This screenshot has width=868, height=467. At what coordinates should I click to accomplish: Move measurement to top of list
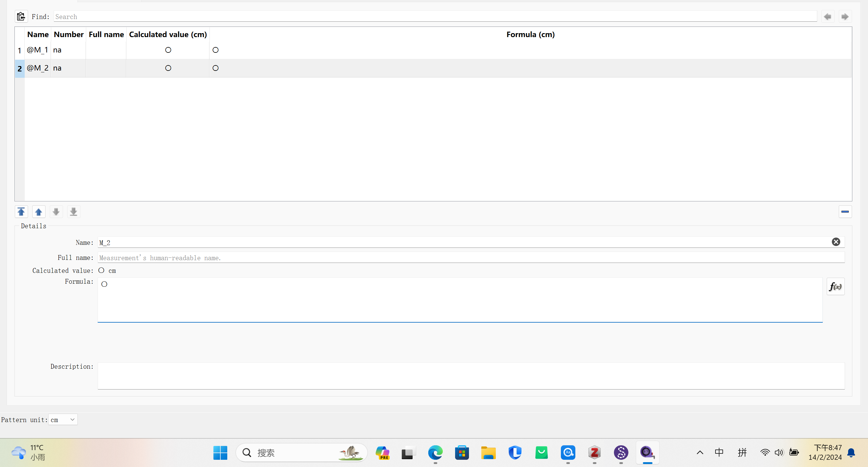[21, 212]
